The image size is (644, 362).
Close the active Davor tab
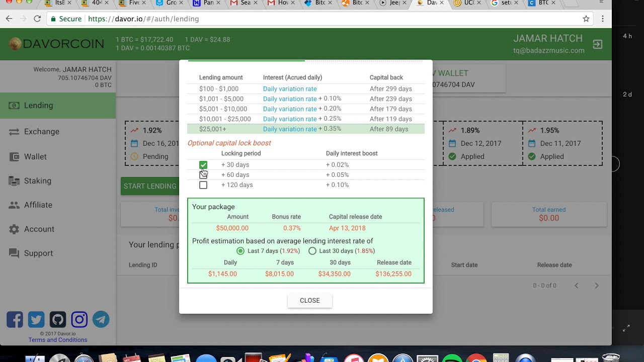click(x=442, y=3)
